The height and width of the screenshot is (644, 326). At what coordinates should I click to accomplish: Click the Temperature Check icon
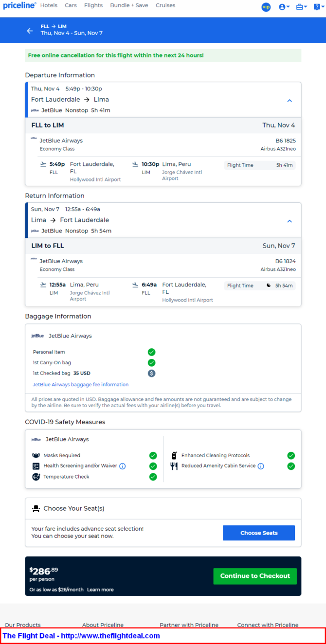36,477
